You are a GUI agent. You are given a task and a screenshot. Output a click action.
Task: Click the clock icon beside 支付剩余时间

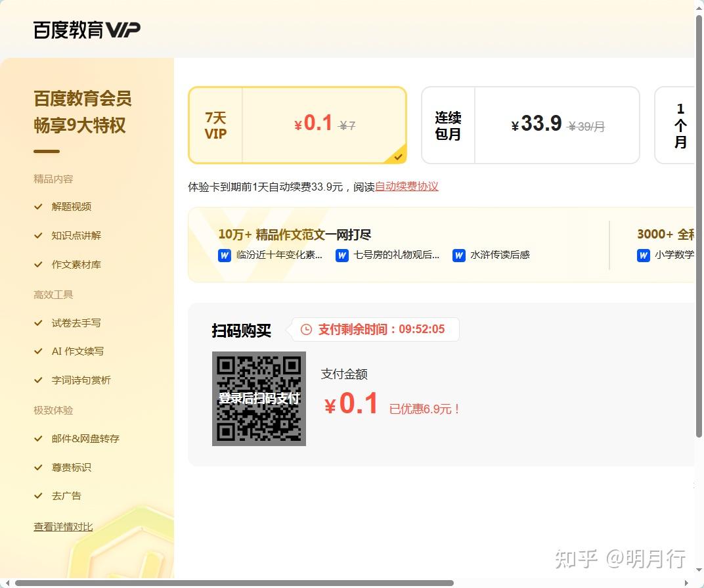(x=306, y=329)
